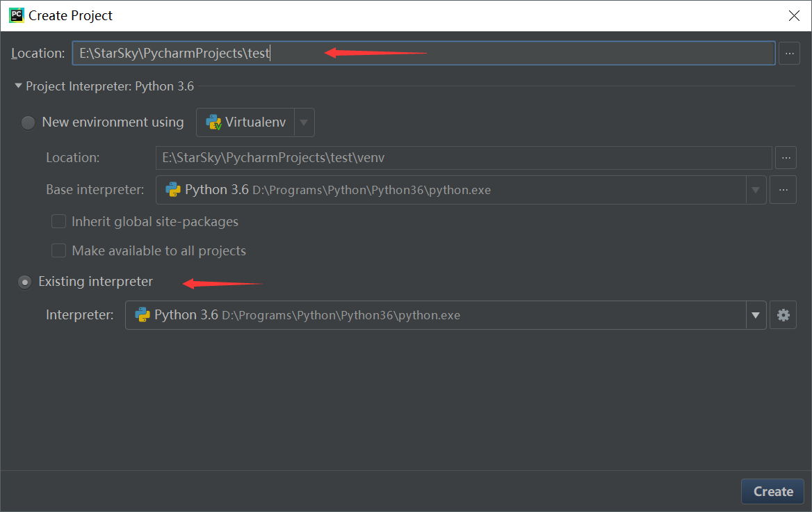Click the Base interpreter path text
812x512 pixels.
point(371,190)
